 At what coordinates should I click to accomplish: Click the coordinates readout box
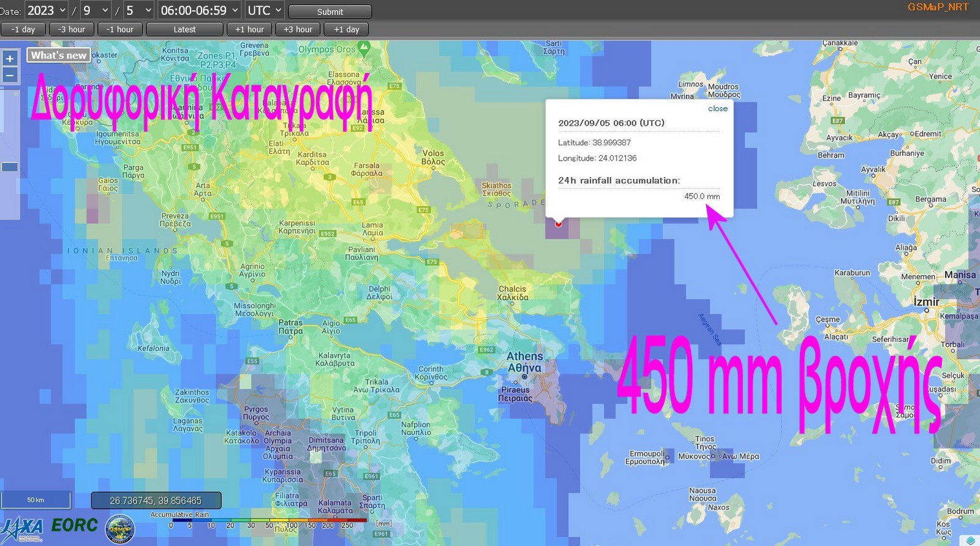tap(156, 501)
